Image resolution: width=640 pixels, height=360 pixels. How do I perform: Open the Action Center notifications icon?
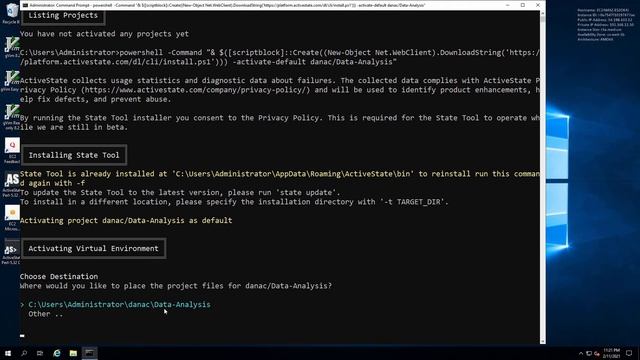click(629, 353)
